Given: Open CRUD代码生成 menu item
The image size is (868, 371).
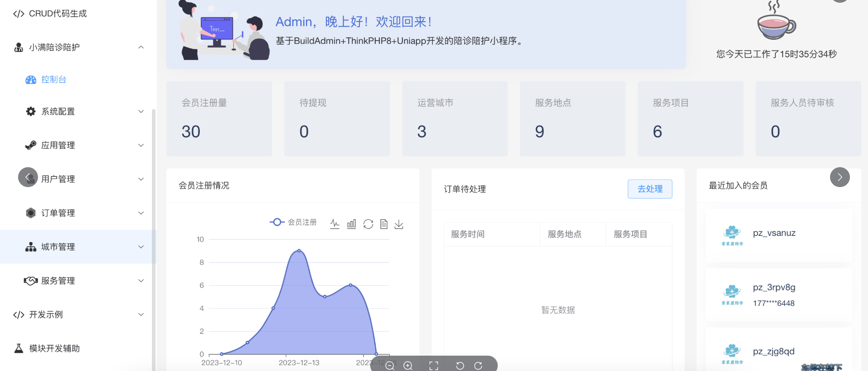Looking at the screenshot, I should pyautogui.click(x=57, y=14).
